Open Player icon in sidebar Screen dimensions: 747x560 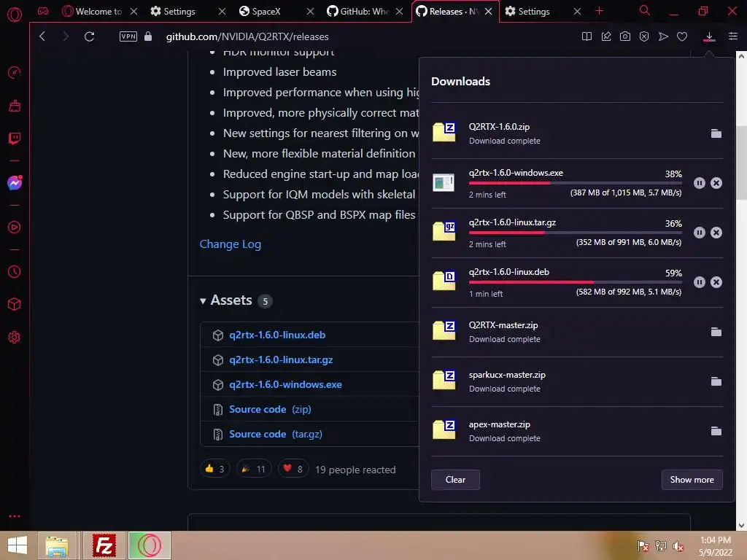15,227
